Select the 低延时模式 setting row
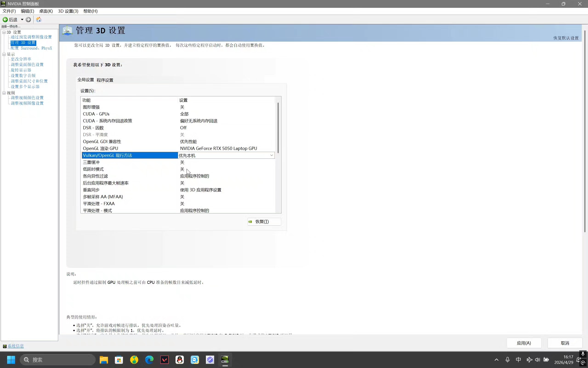The width and height of the screenshot is (588, 368). 178,169
